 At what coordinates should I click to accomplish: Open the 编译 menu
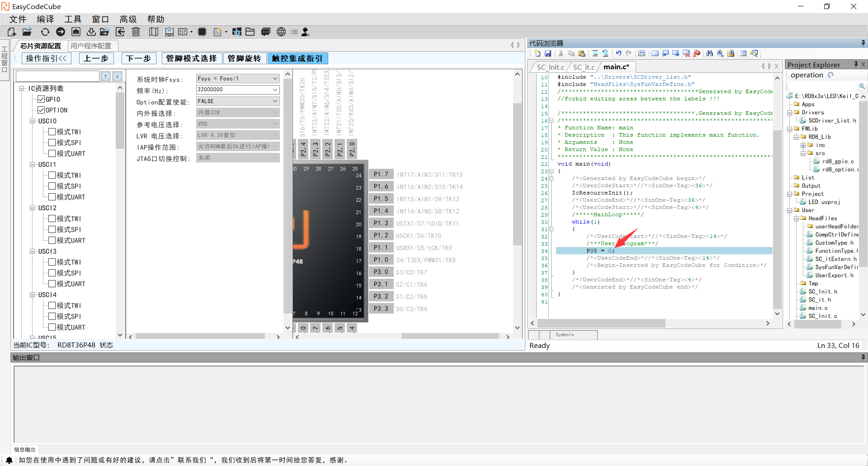coord(45,19)
